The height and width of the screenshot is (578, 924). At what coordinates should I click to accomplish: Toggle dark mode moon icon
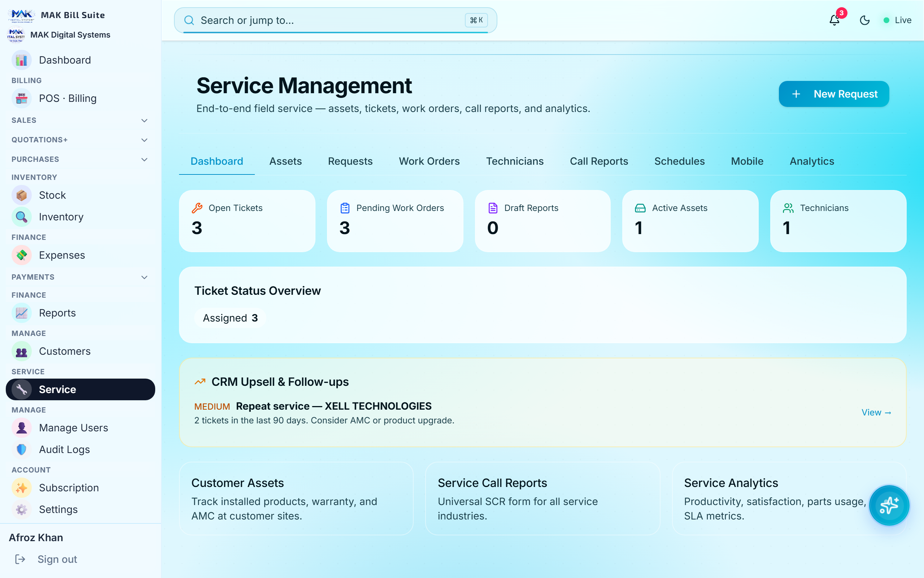click(x=864, y=20)
